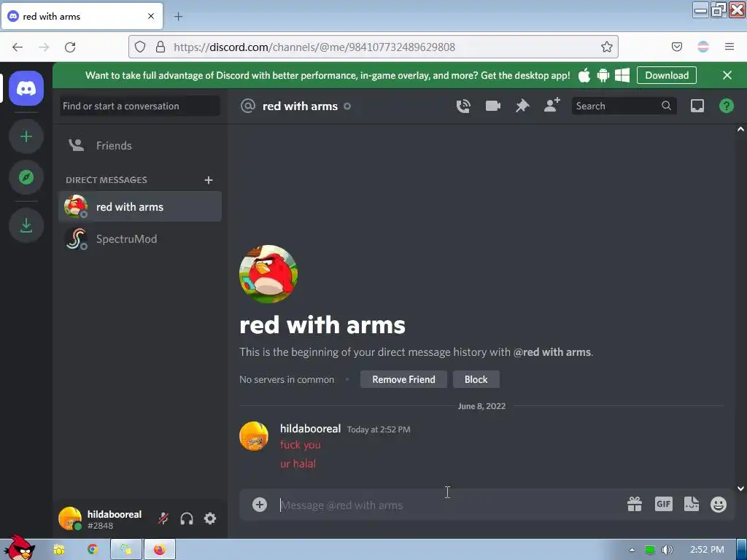Click hildabooreal message avatar
Screen dimensions: 747x560
tap(254, 436)
